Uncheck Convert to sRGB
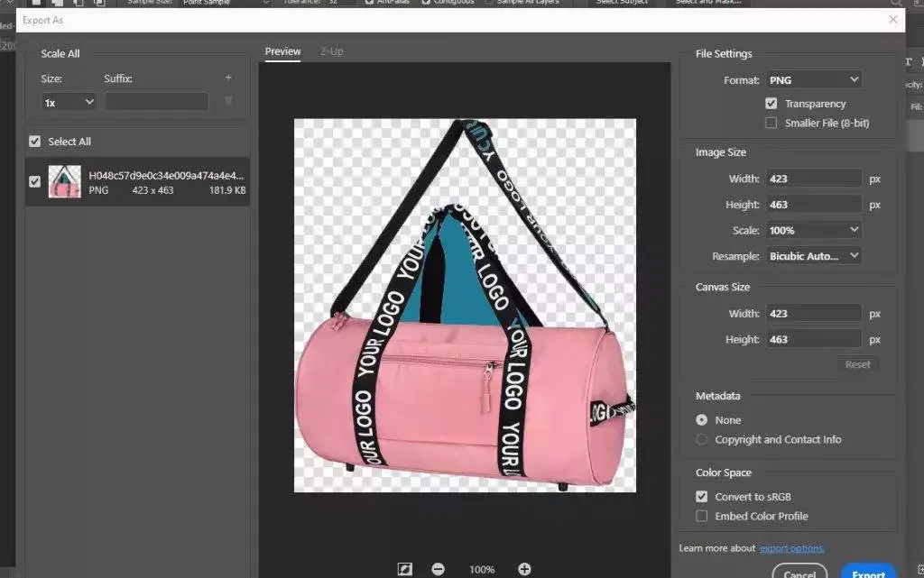The image size is (924, 578). click(701, 496)
